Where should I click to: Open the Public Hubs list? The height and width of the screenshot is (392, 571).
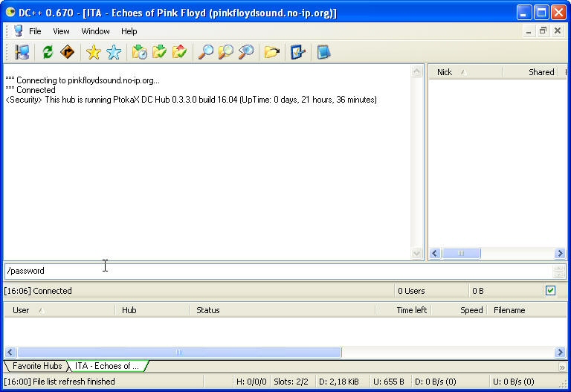click(x=22, y=52)
